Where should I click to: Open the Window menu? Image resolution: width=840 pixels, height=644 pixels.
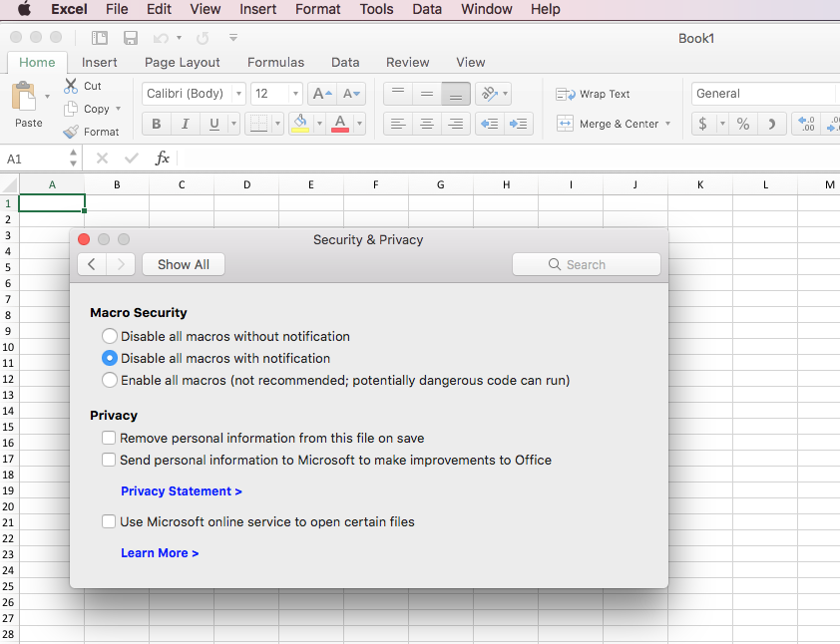point(487,9)
